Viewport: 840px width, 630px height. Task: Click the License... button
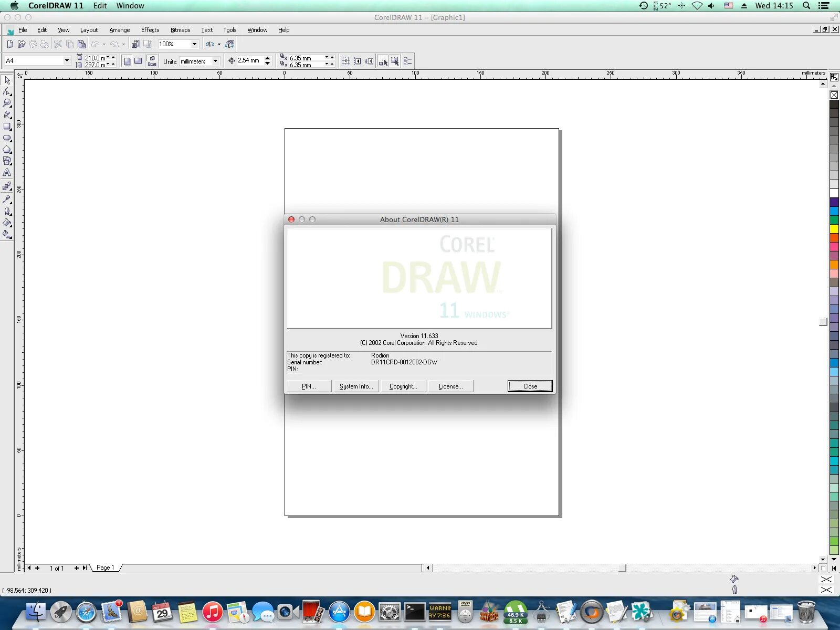pyautogui.click(x=450, y=386)
